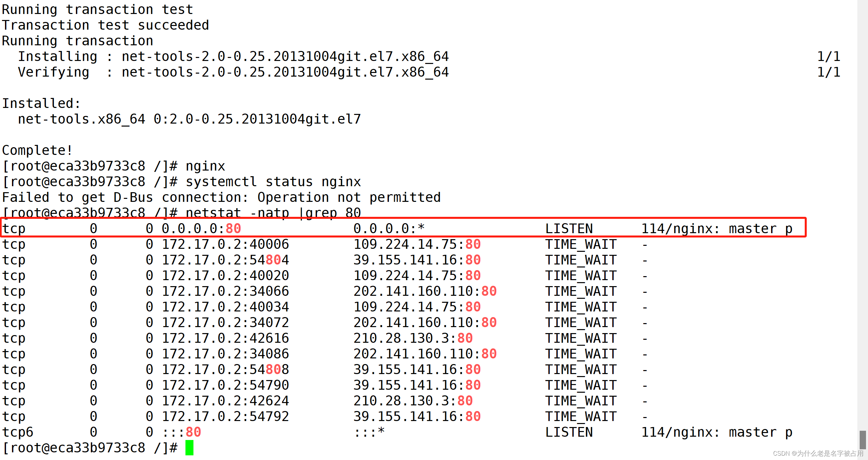
Task: Click the tcp6 protocol entry
Action: [18, 432]
